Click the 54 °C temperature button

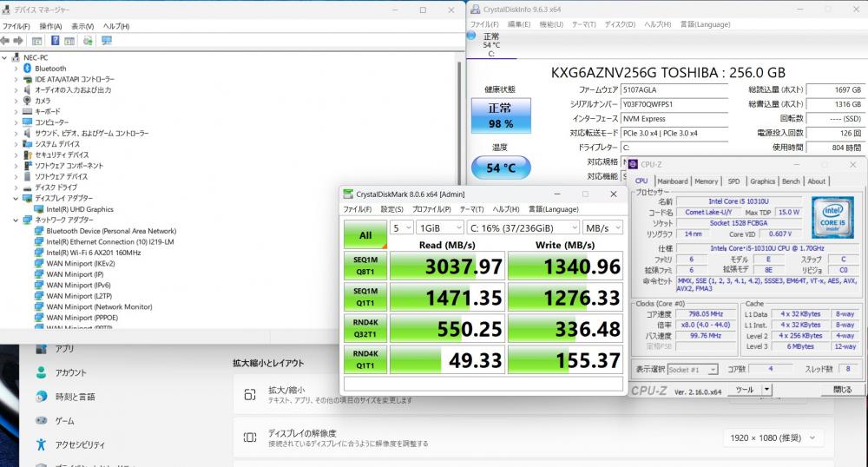(501, 168)
